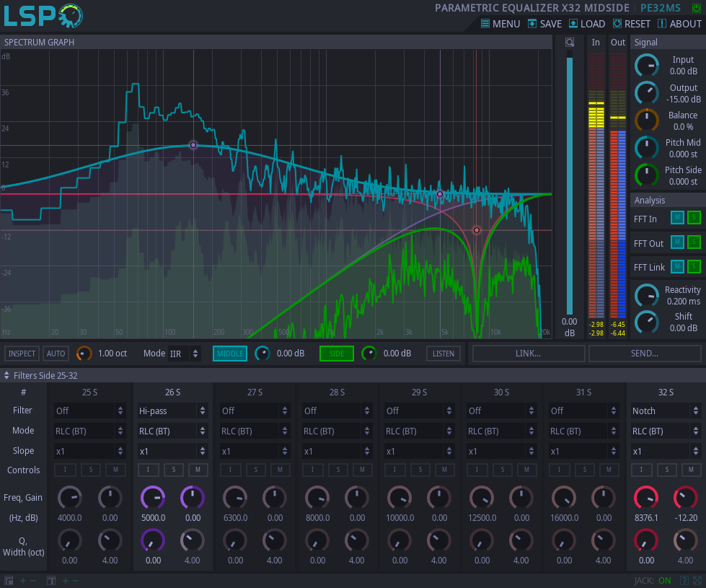Open help via the question mark icon
Image resolution: width=706 pixels, height=588 pixels.
click(x=684, y=580)
